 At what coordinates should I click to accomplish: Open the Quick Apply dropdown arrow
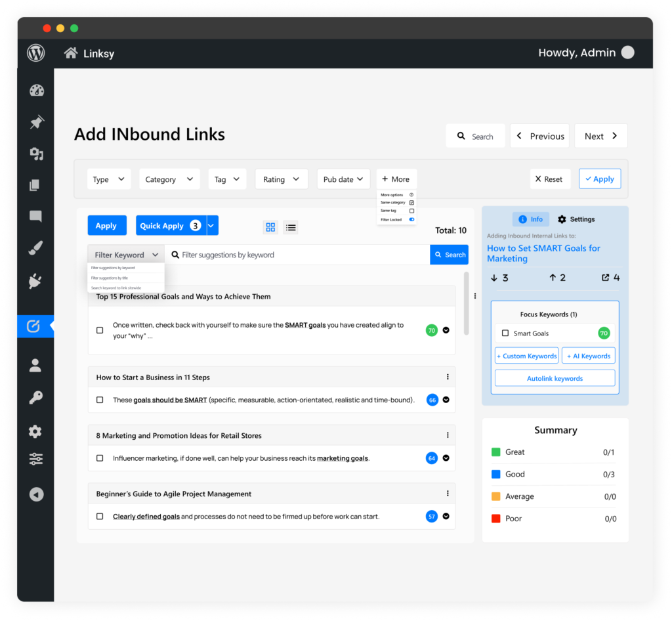pos(212,225)
